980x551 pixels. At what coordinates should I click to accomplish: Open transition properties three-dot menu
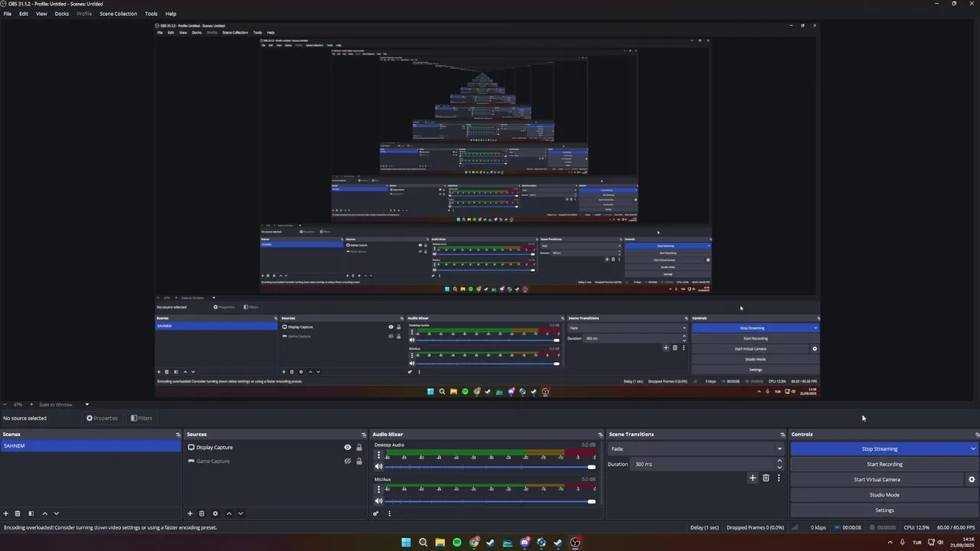(x=779, y=478)
